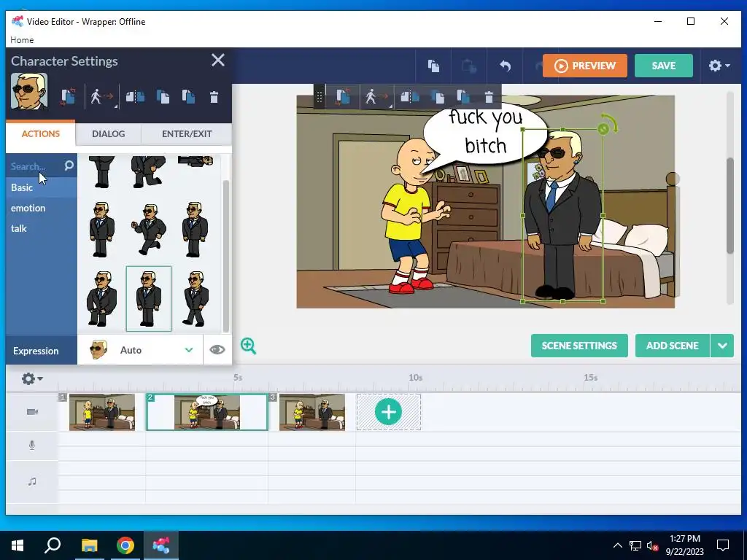Toggle the expression preview eye icon
Image resolution: width=747 pixels, height=560 pixels.
pos(217,350)
